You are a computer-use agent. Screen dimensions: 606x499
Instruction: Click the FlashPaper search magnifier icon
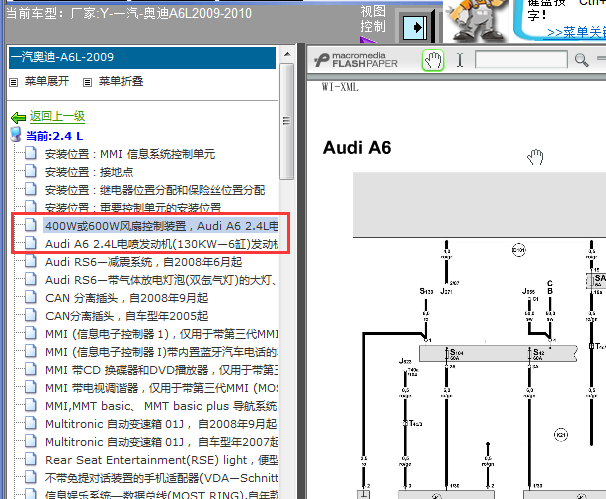pyautogui.click(x=581, y=60)
